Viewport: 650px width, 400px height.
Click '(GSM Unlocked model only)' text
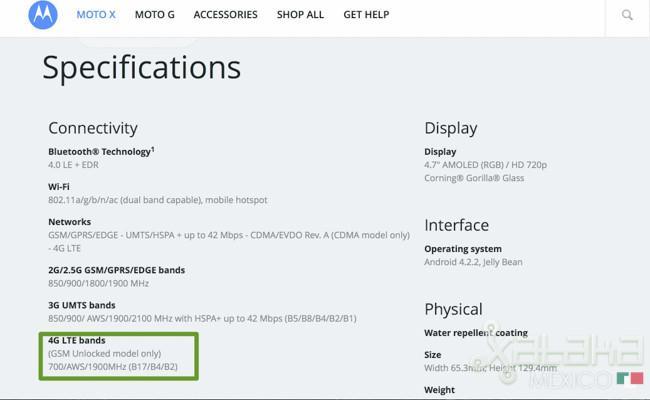104,354
